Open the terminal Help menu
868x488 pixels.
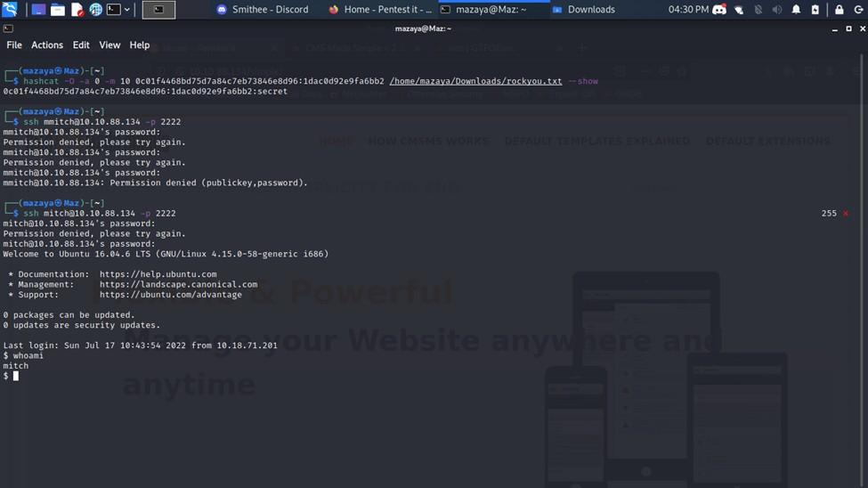140,45
